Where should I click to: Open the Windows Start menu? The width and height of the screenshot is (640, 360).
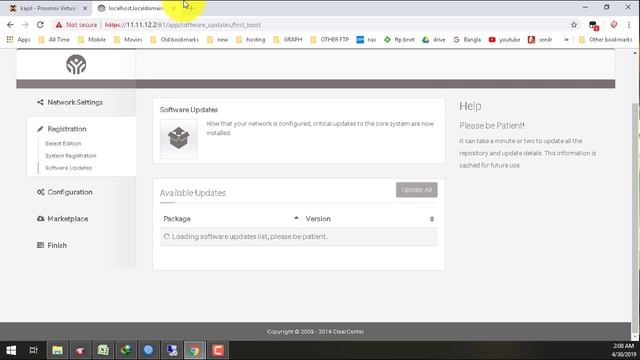[x=11, y=350]
